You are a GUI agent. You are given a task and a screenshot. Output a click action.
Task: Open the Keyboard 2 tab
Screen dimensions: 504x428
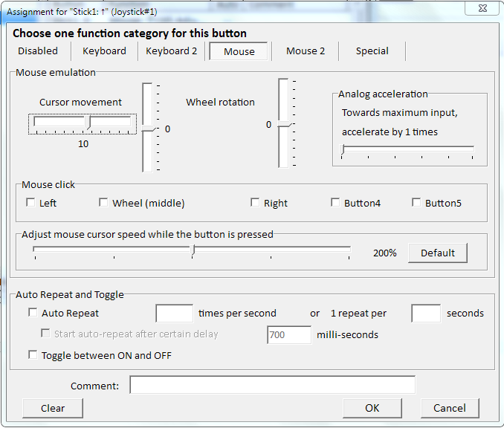click(172, 51)
